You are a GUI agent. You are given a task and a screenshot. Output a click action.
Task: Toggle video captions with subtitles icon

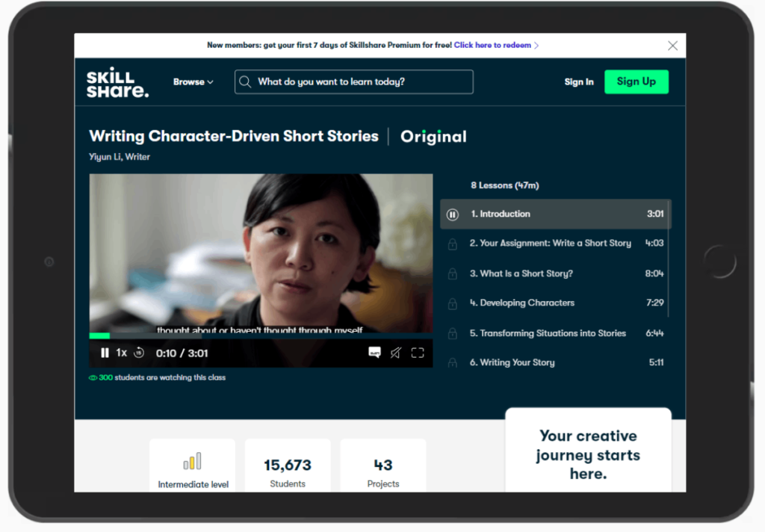point(374,353)
